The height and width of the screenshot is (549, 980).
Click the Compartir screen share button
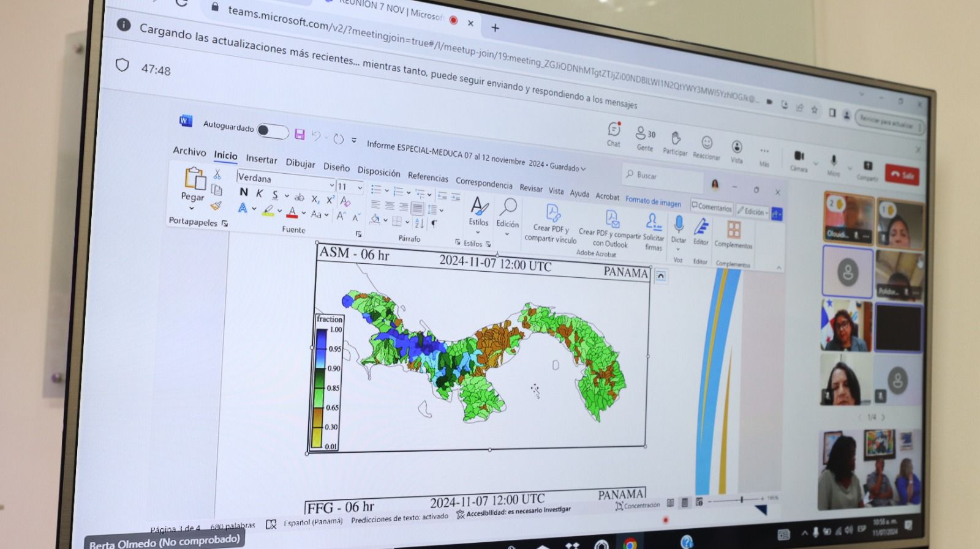(x=868, y=170)
